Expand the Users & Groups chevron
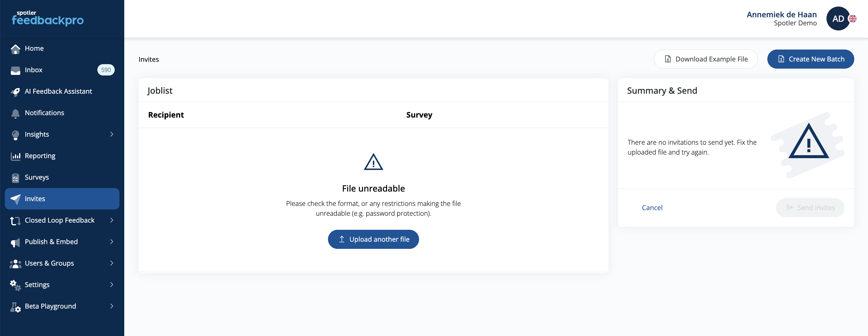This screenshot has width=868, height=336. click(x=111, y=263)
